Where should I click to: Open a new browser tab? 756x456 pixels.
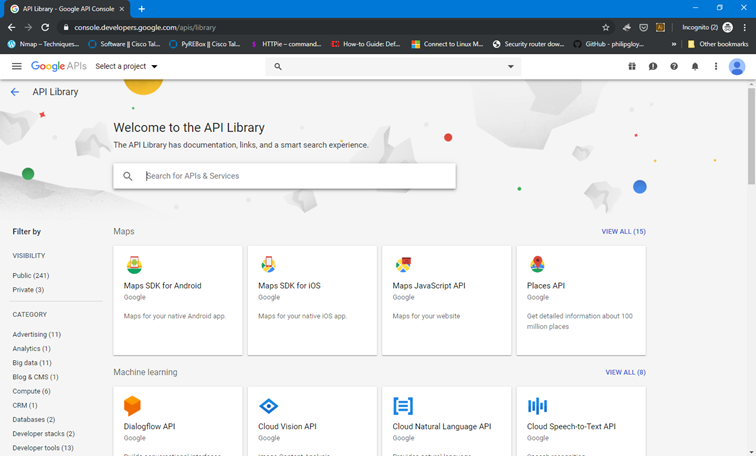click(142, 9)
